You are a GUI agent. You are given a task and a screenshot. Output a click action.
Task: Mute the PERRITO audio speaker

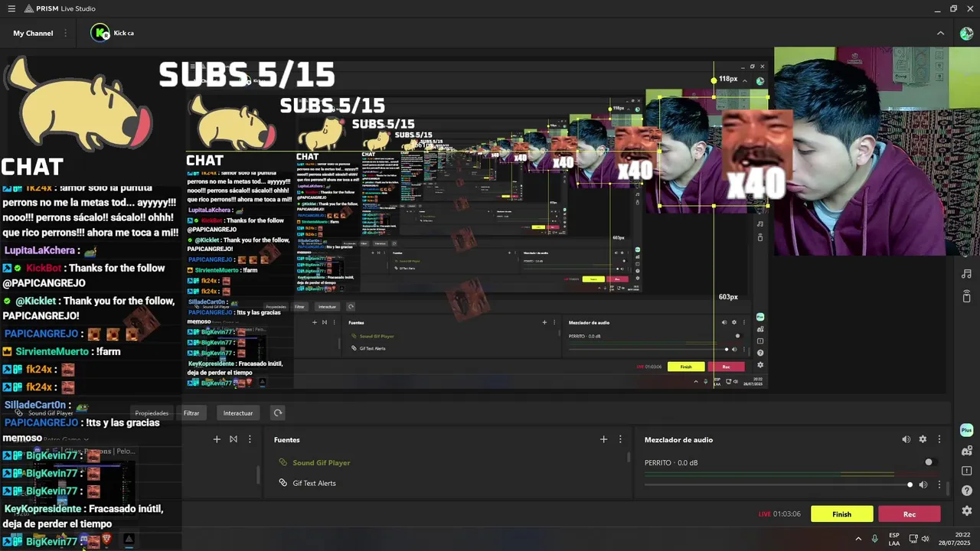tap(923, 484)
